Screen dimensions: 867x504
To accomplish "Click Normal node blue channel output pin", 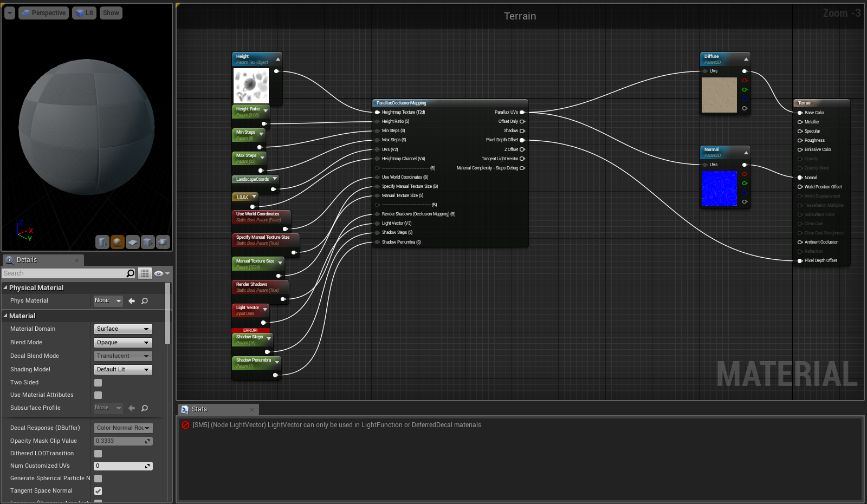I will coord(745,193).
